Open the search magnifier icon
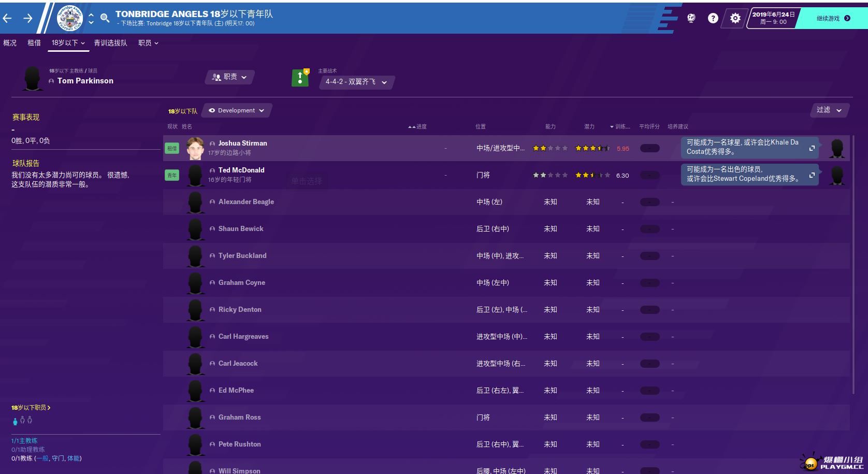This screenshot has width=868, height=474. click(x=105, y=18)
